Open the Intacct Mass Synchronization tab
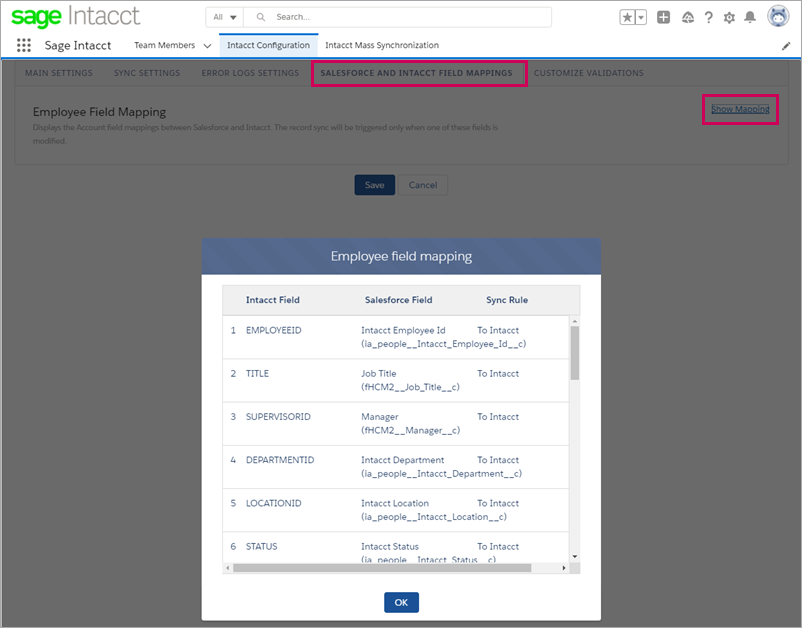This screenshot has height=628, width=802. point(382,45)
